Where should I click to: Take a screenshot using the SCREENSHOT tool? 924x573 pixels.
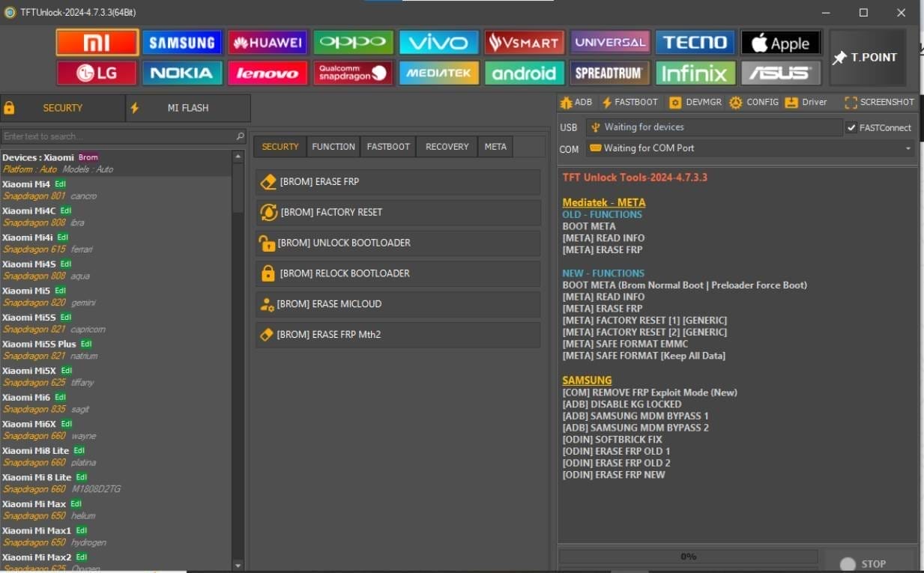[878, 102]
